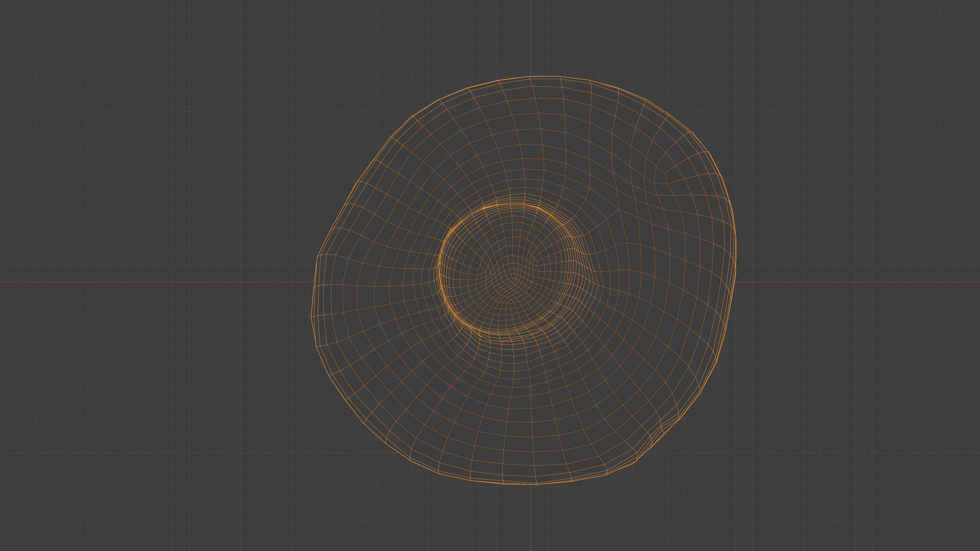This screenshot has width=980, height=551.
Task: Click the bottom edge of the dense inner ring
Action: (x=498, y=334)
